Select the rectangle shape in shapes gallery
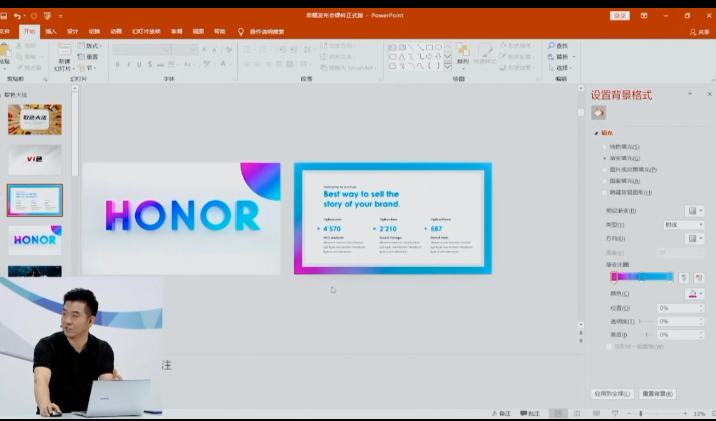The width and height of the screenshot is (716, 421). (429, 47)
